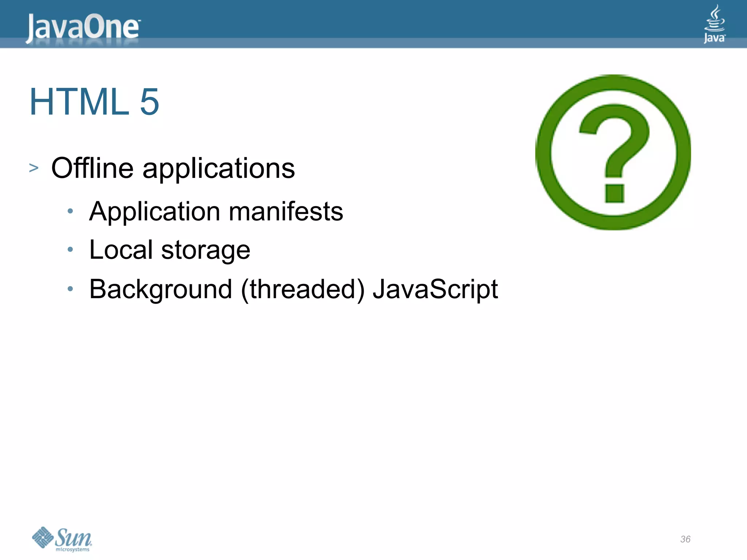This screenshot has width=747, height=560.
Task: Click the chevron bullet before Offline applications
Action: 34,168
